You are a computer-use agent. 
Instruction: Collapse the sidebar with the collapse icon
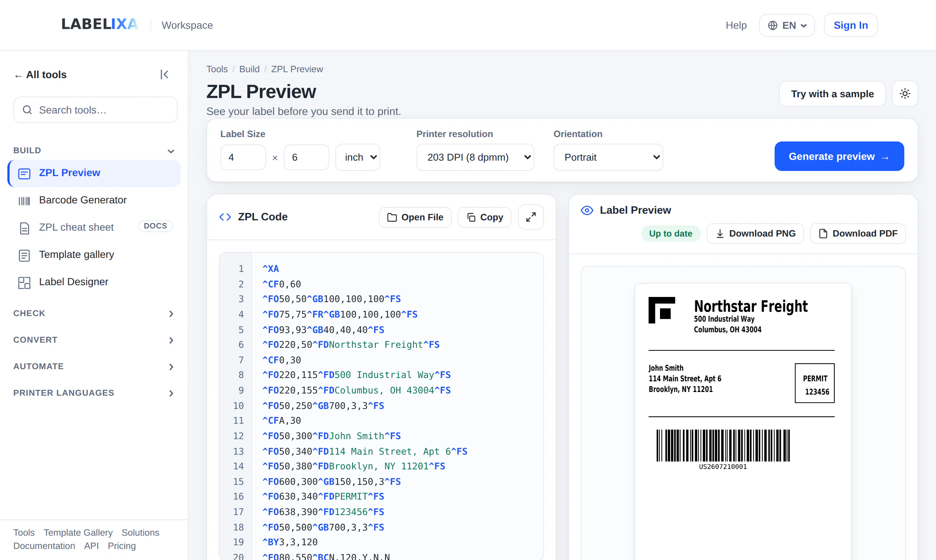(x=164, y=74)
